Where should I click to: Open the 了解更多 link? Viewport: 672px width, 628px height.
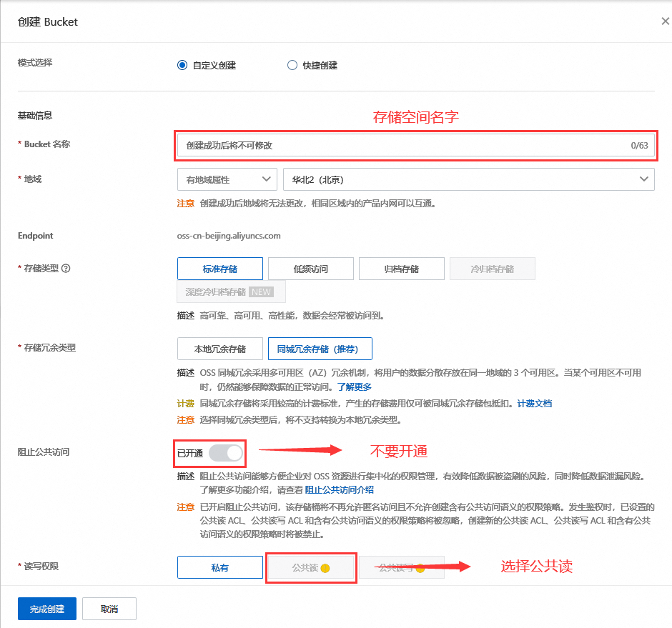(x=354, y=387)
